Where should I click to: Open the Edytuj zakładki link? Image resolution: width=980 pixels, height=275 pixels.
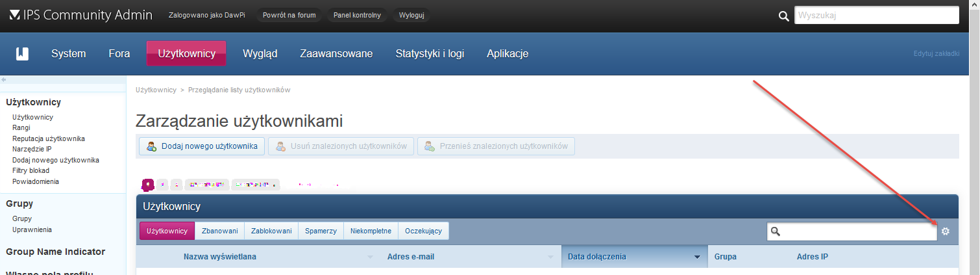click(x=936, y=53)
